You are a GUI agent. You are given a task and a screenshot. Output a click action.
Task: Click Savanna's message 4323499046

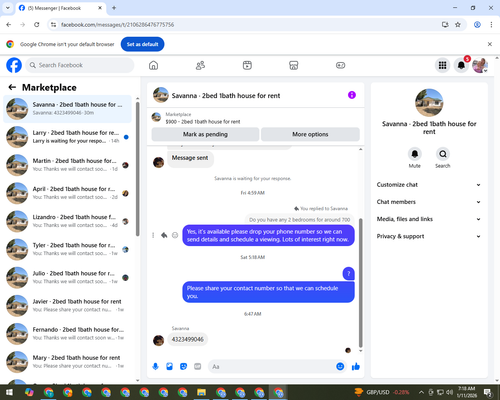coord(187,339)
